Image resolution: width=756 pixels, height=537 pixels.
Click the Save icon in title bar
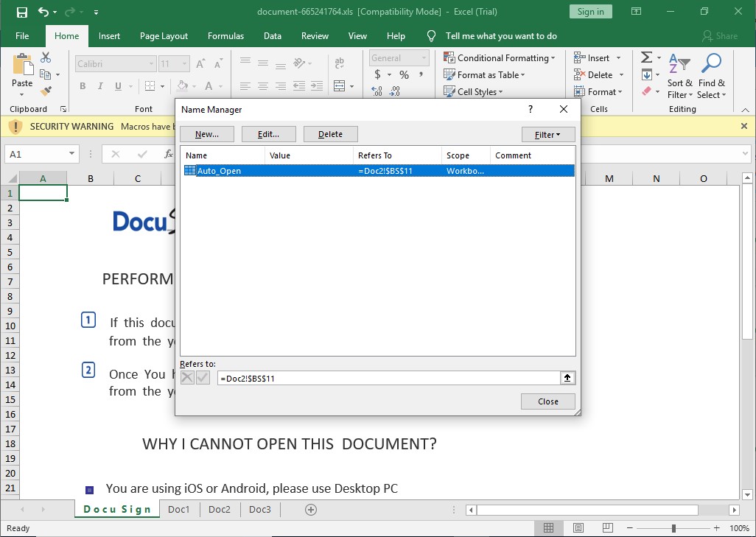point(22,12)
